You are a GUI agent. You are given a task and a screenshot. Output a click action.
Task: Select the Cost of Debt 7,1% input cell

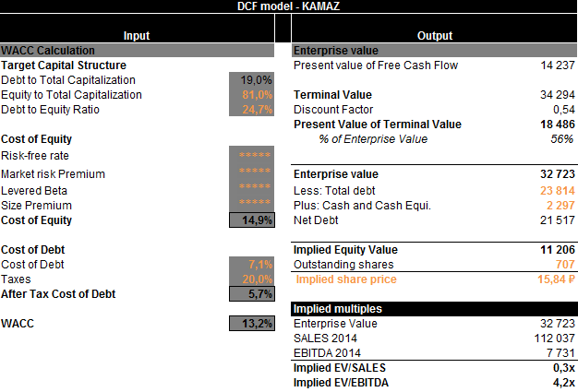[251, 265]
